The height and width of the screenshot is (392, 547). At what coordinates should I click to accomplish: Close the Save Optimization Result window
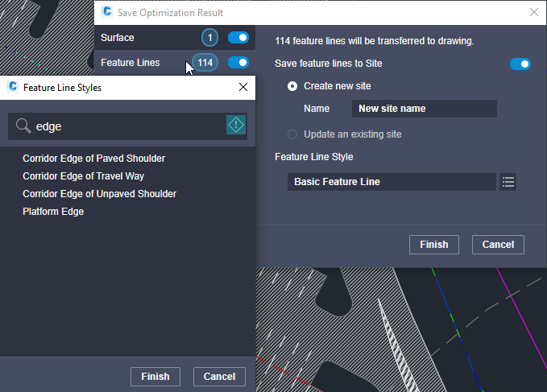[534, 13]
